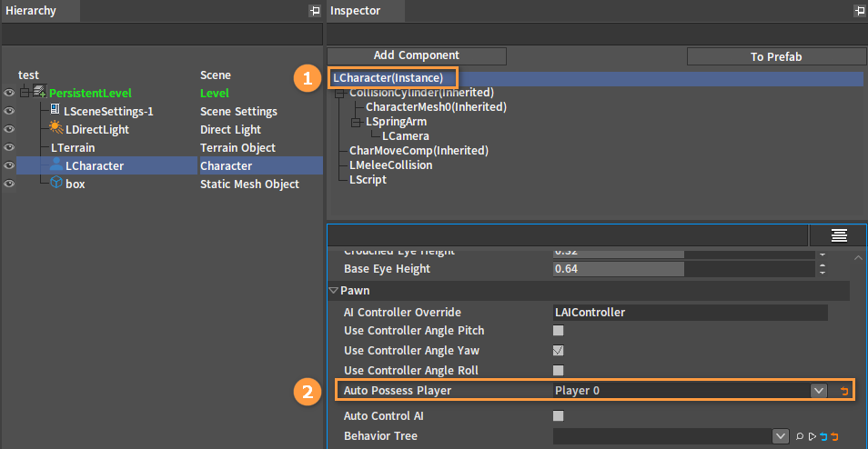Screen dimensions: 868x449
Task: Select the LScript component
Action: 368,180
